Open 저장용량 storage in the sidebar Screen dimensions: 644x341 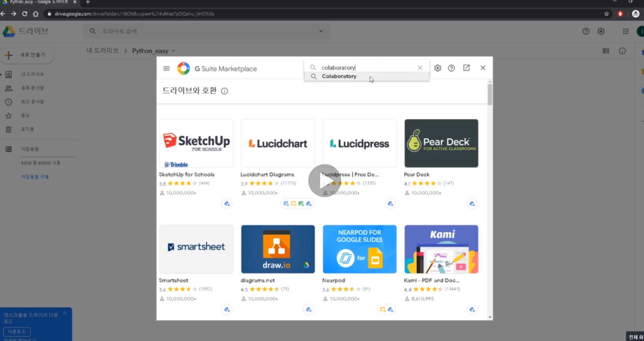click(30, 149)
